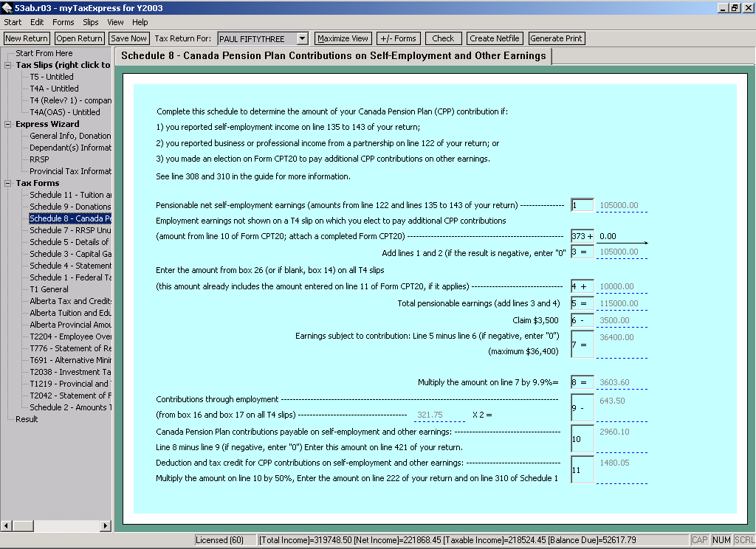The height and width of the screenshot is (549, 756).
Task: Click the line 373 amount field
Action: (x=621, y=237)
